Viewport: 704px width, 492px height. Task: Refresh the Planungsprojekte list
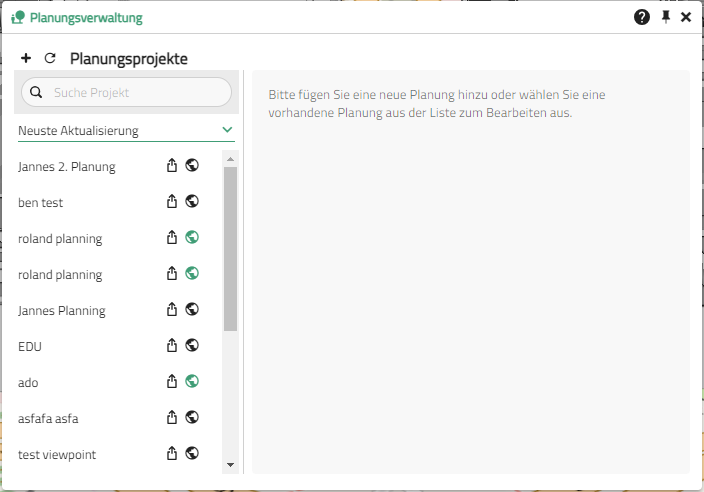(x=50, y=59)
